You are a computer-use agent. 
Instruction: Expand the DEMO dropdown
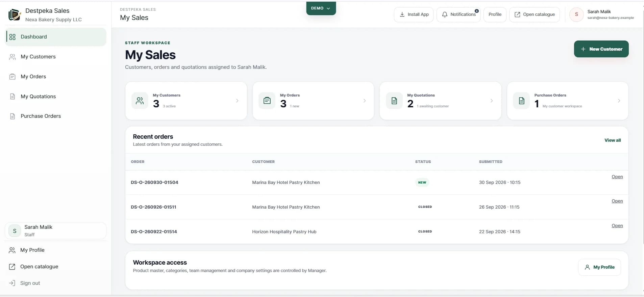pos(321,8)
